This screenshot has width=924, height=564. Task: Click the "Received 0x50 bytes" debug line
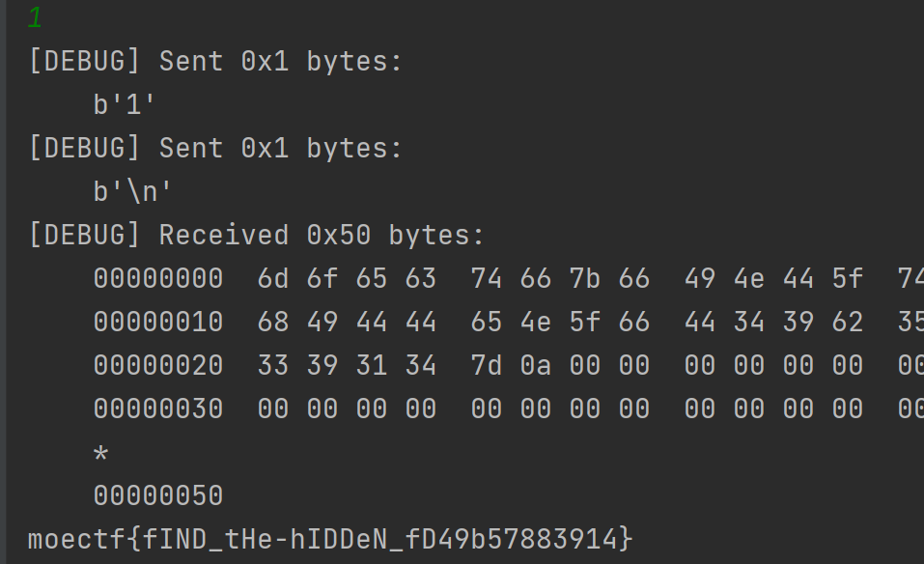tap(257, 235)
